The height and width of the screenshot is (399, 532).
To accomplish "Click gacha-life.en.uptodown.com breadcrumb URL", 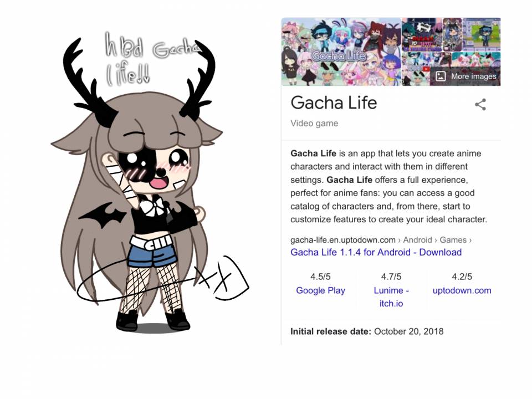I will point(342,240).
